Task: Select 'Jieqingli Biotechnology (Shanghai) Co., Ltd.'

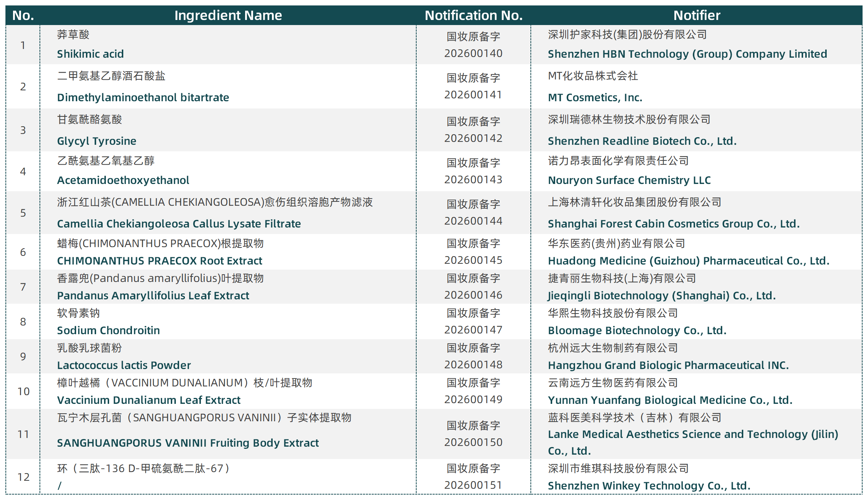Action: click(662, 295)
